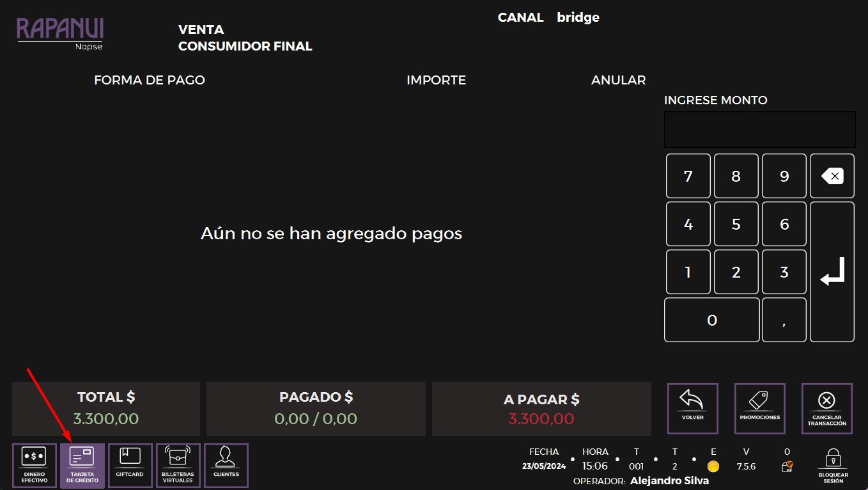The image size is (868, 490).
Task: Click the wifi printer status icon
Action: point(787,468)
